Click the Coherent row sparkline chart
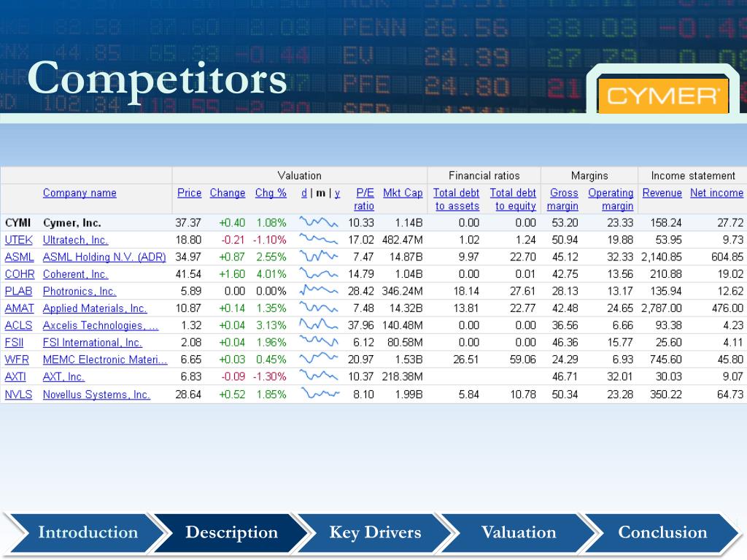 click(319, 273)
